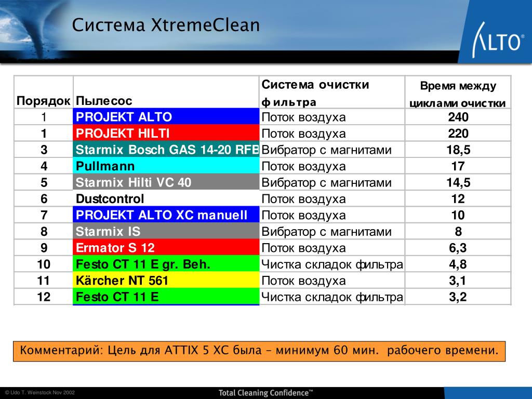Viewport: 532px width, 399px height.
Task: Click the value '10' for ALTO XC manuell
Action: click(x=458, y=215)
